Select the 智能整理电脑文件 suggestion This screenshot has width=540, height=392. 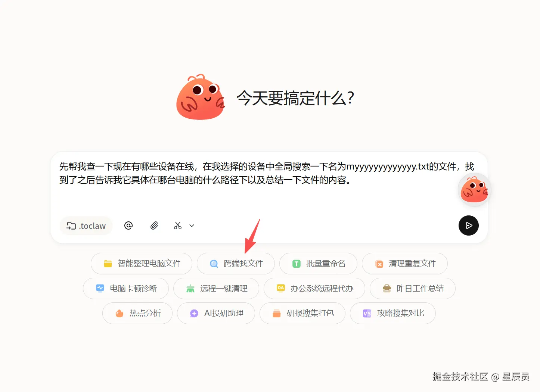(142, 264)
